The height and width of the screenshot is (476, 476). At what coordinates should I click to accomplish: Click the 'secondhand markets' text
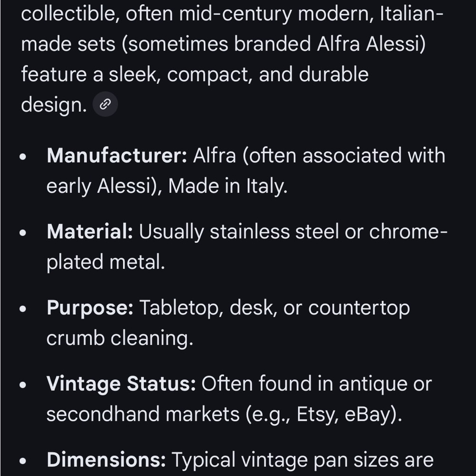pyautogui.click(x=143, y=415)
